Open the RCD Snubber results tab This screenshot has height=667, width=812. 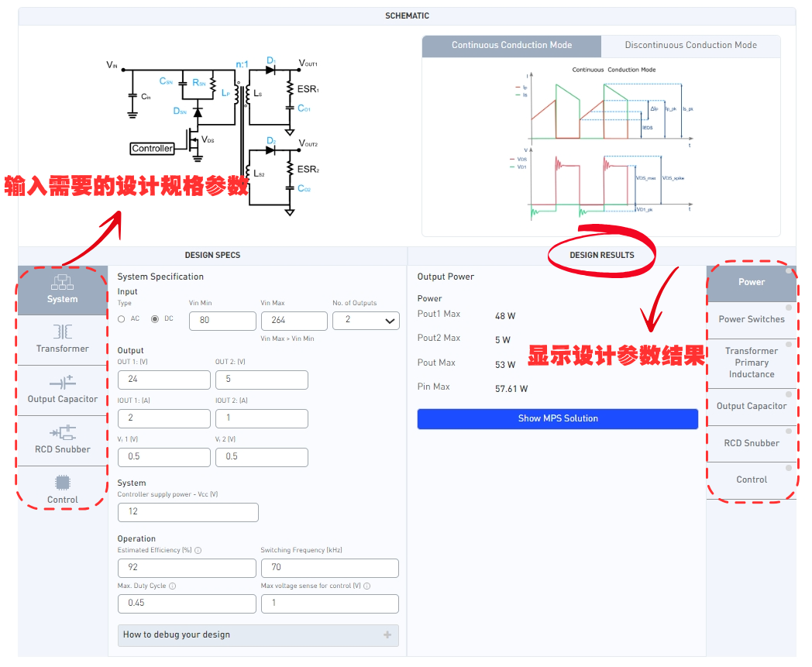tap(752, 443)
